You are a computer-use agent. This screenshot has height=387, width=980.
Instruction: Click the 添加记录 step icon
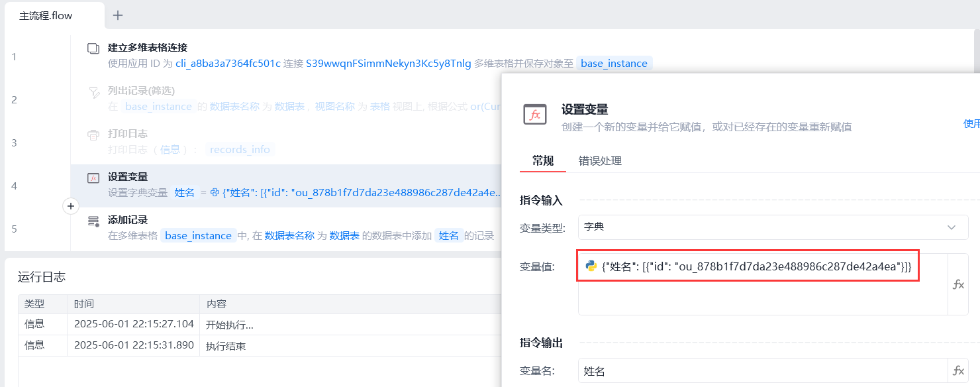pos(93,221)
